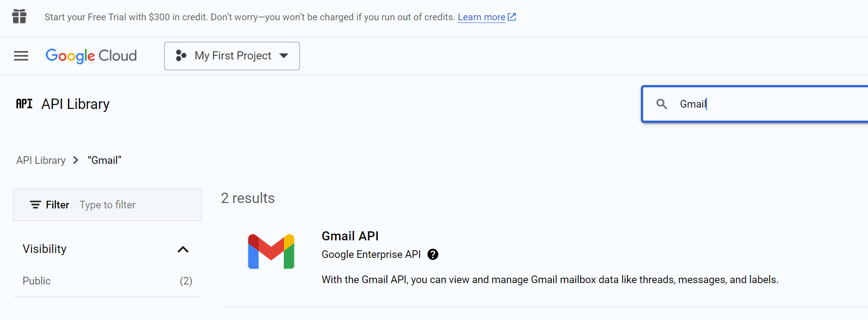Navigate to API Library breadcrumb
868x320 pixels.
coord(41,160)
